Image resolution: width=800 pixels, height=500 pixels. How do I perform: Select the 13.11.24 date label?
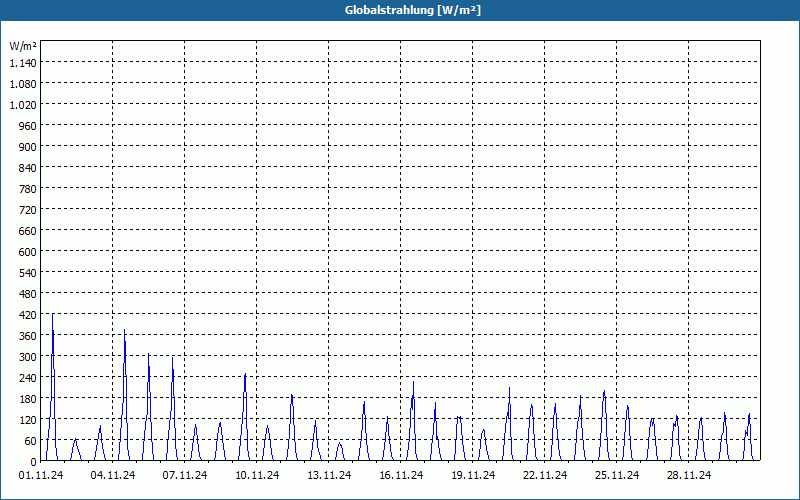coord(329,476)
